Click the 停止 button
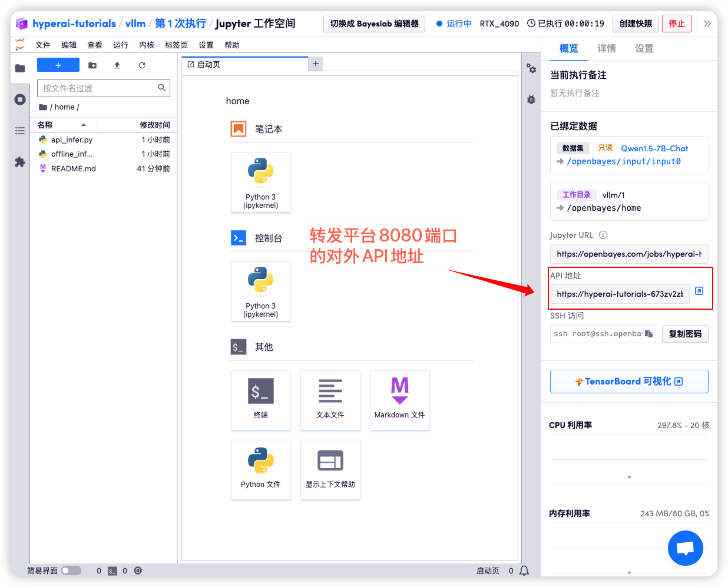The image size is (728, 587). (x=677, y=24)
